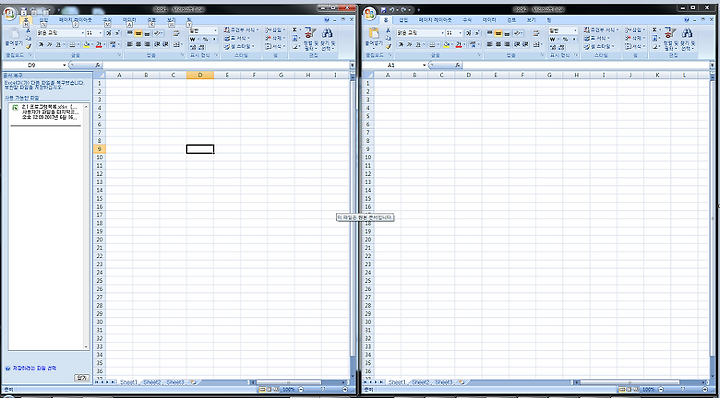
Task: Click decrease indent icon in right window
Action: 517,44
